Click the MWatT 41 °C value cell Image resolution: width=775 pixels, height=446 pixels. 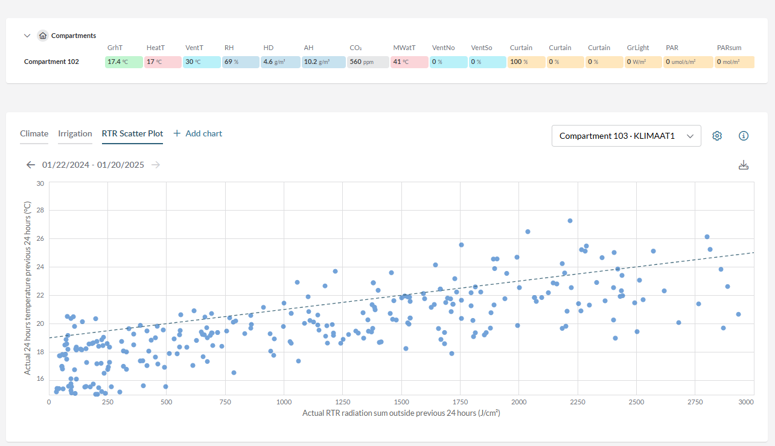pos(409,62)
